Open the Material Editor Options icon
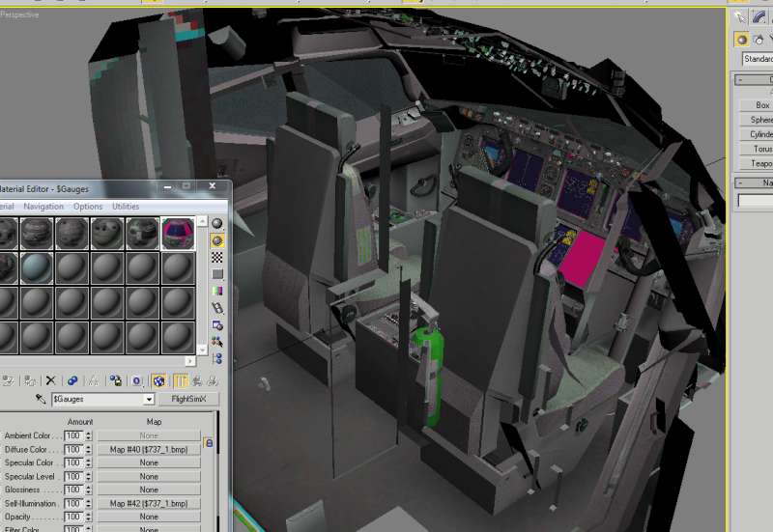The image size is (773, 532). (x=216, y=325)
